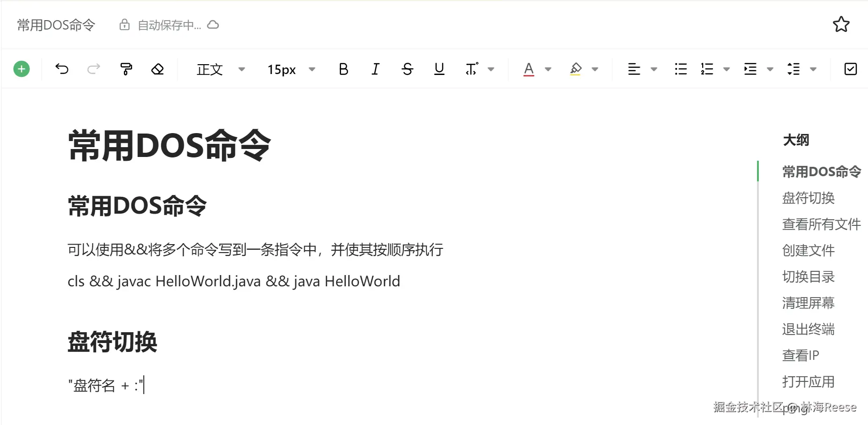This screenshot has height=425, width=868.
Task: Click the indent icon
Action: [x=750, y=69]
